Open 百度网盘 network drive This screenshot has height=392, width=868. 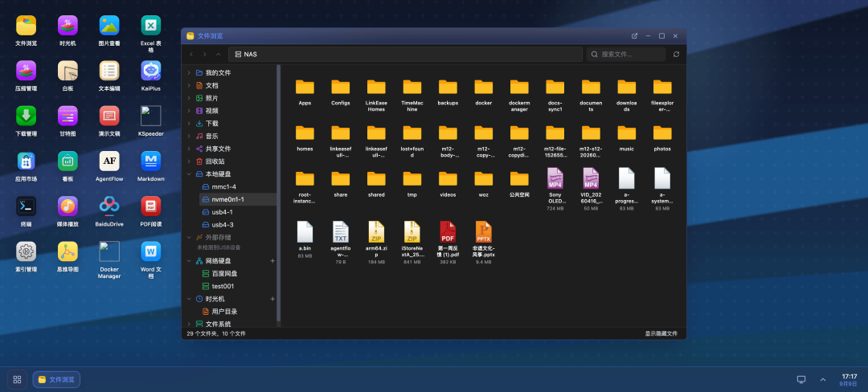coord(238,274)
